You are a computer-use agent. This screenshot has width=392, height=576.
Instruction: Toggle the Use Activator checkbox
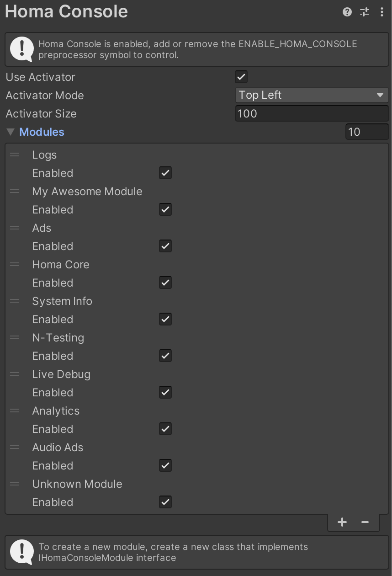tap(241, 77)
